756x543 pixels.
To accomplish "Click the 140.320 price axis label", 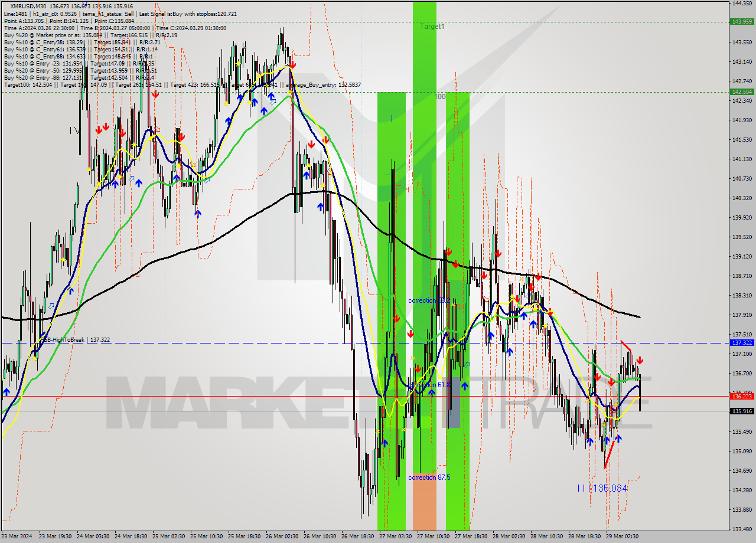I will click(x=742, y=198).
